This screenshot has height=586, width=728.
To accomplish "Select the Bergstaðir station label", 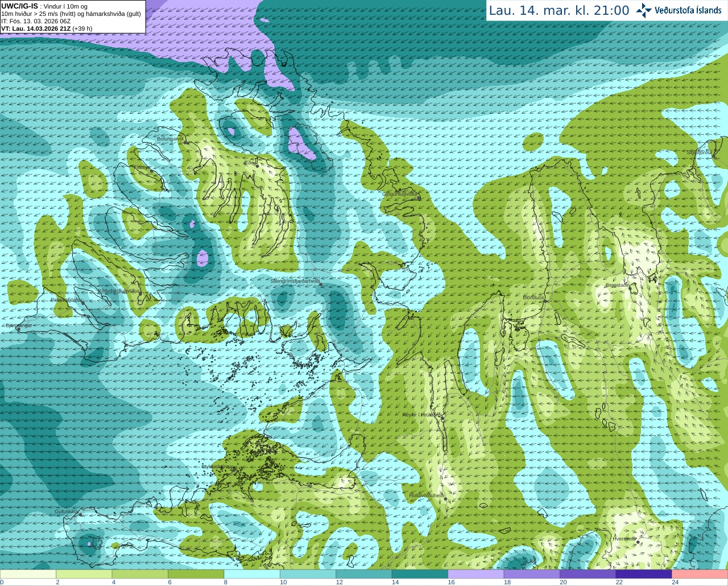I will [617, 285].
